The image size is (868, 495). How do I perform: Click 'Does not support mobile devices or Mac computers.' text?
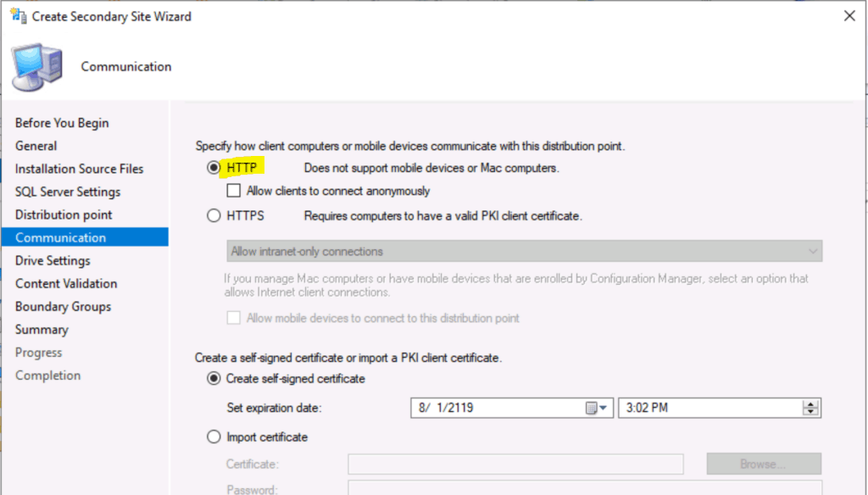point(431,168)
